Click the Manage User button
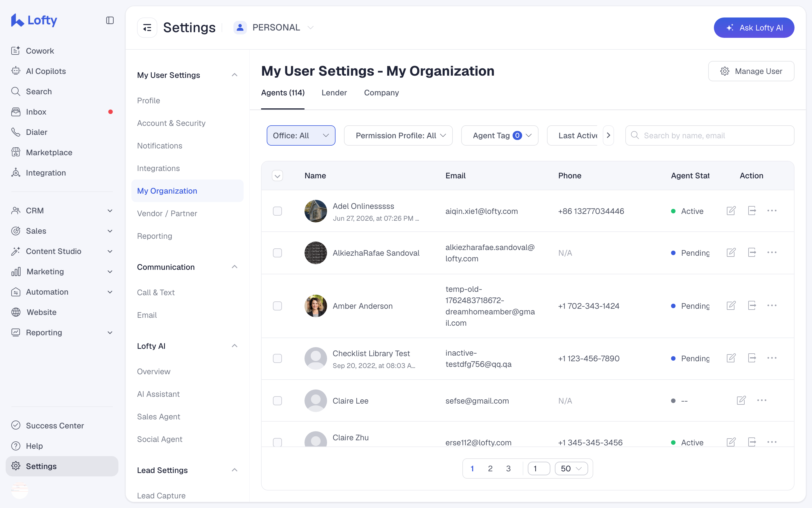The height and width of the screenshot is (508, 812). [751, 71]
